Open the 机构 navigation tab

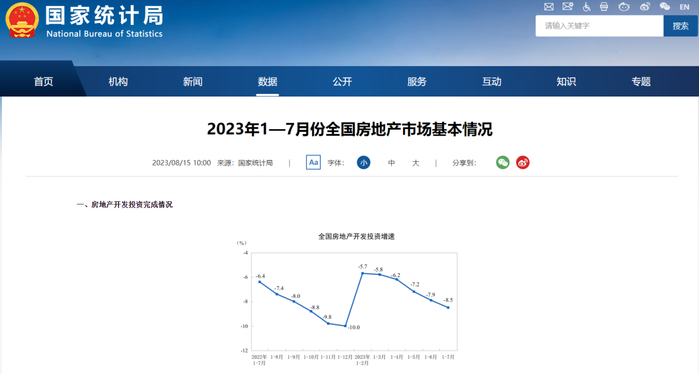pos(118,82)
